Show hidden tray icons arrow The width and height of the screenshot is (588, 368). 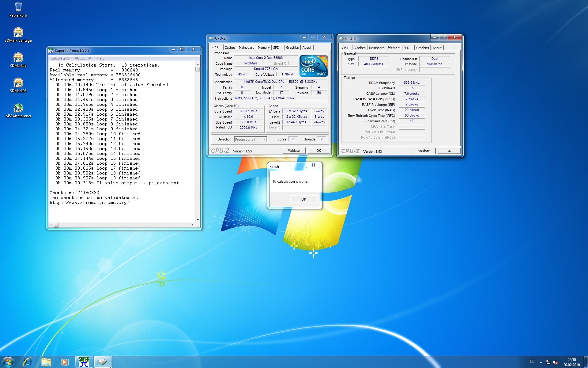541,362
